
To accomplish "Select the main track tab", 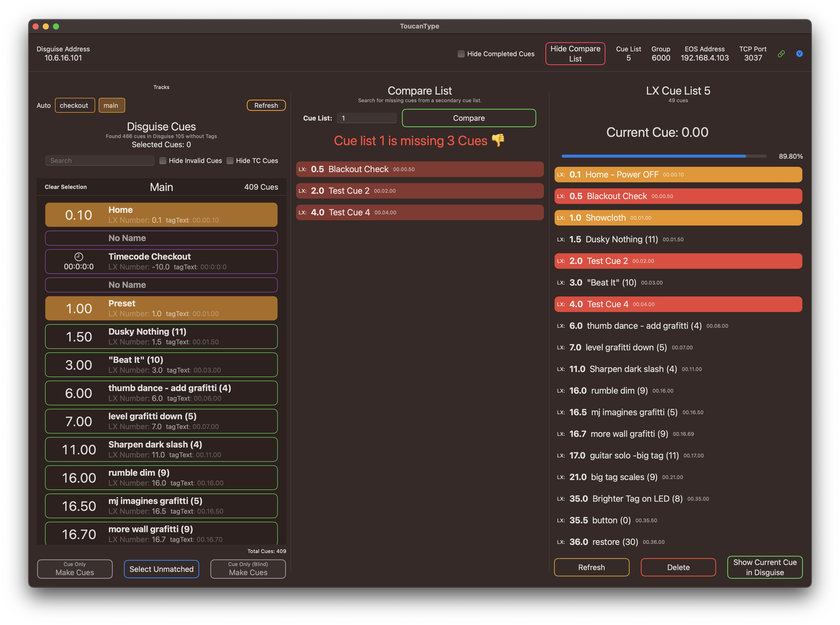I will point(111,105).
